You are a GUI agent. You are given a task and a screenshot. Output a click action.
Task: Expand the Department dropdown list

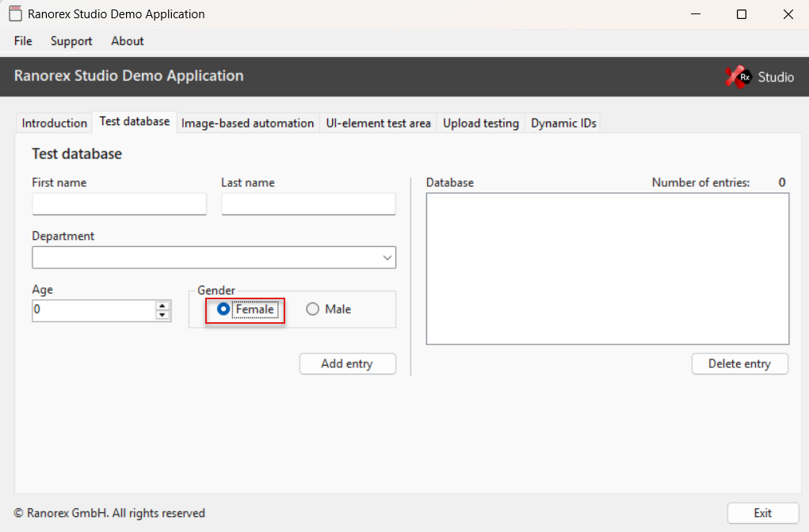387,257
